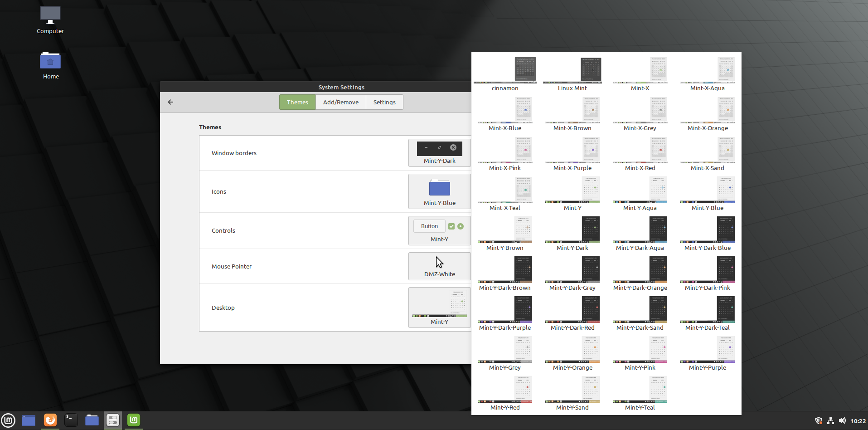
Task: Open the Terminal launcher in panel
Action: tap(71, 420)
